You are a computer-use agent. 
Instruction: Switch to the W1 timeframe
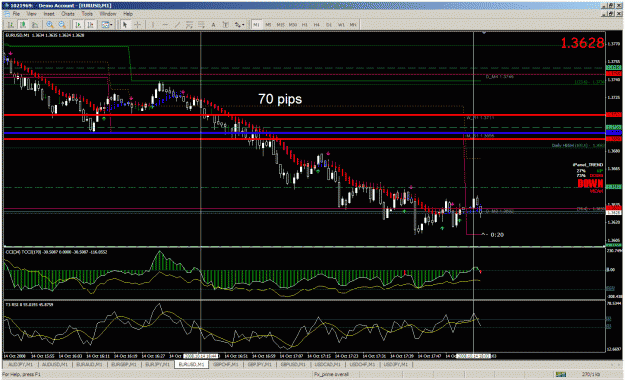pyautogui.click(x=341, y=25)
